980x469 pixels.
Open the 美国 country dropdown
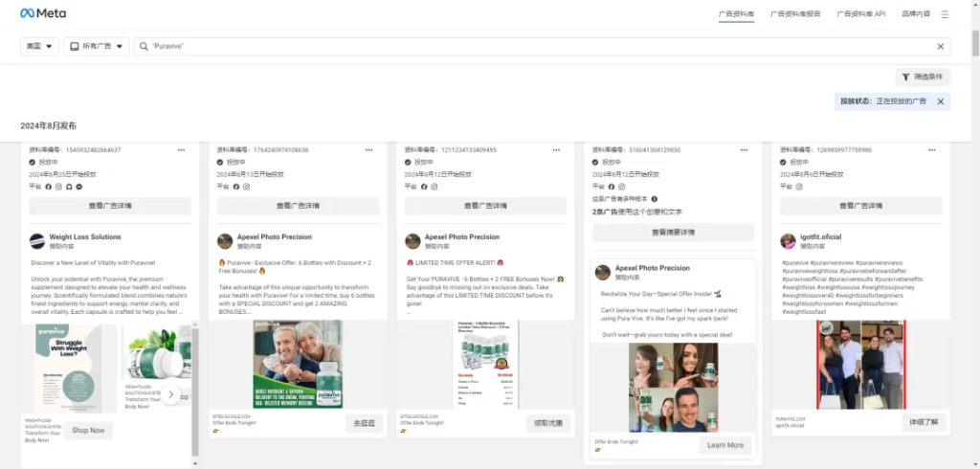pos(39,46)
